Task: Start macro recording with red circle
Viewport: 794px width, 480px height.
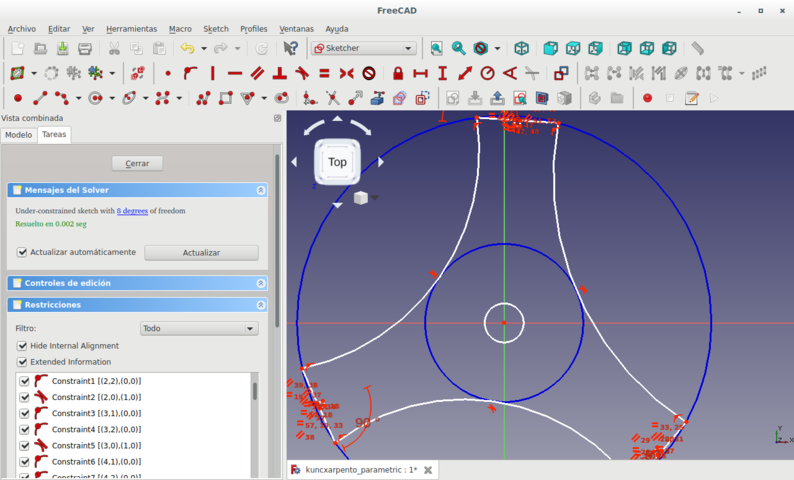Action: tap(647, 98)
